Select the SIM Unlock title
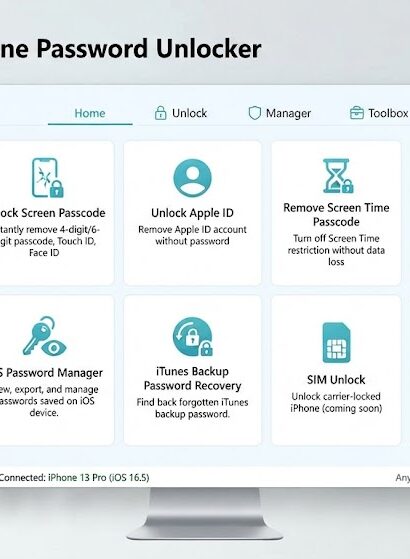This screenshot has width=410, height=559. click(x=336, y=380)
